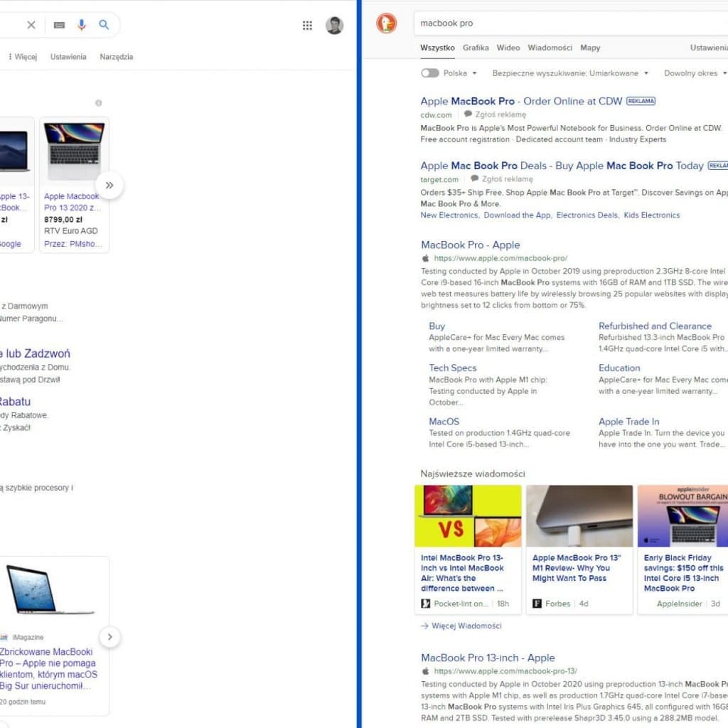Click target.com ad domain

[439, 179]
